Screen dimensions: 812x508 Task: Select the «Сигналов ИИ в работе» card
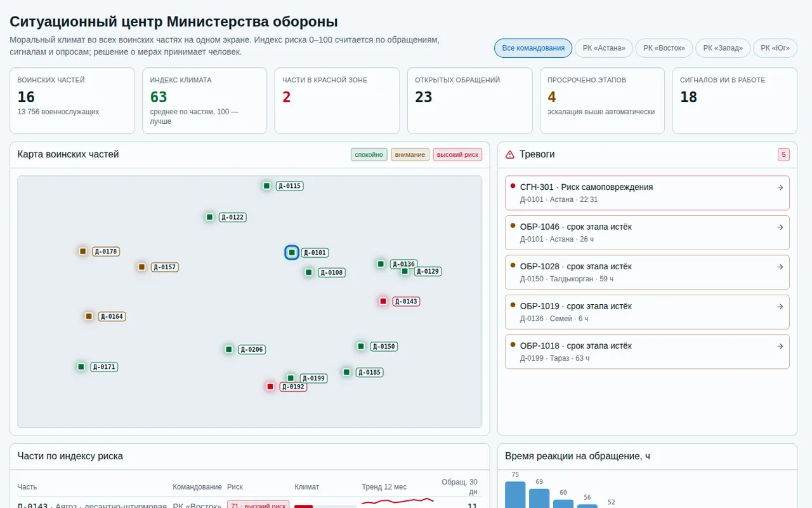[x=735, y=101]
